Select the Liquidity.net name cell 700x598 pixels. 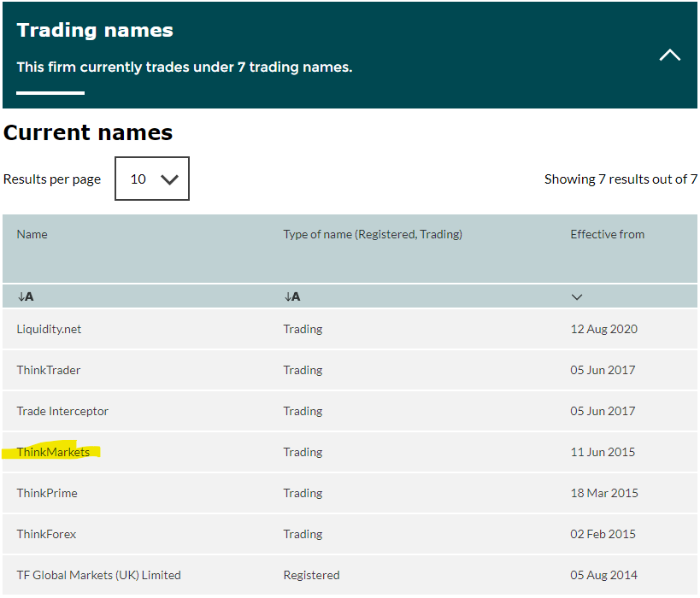click(x=49, y=330)
